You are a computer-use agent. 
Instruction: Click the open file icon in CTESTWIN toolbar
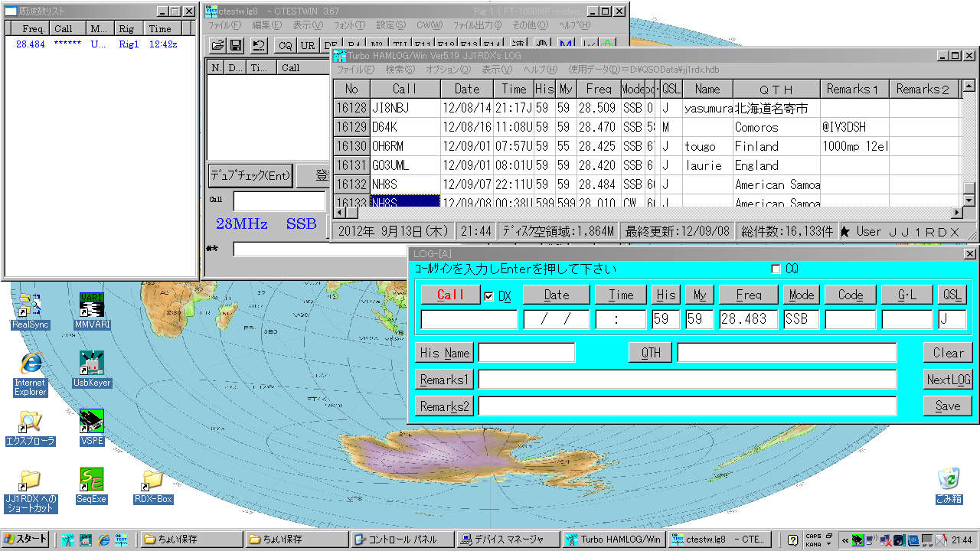pyautogui.click(x=218, y=45)
